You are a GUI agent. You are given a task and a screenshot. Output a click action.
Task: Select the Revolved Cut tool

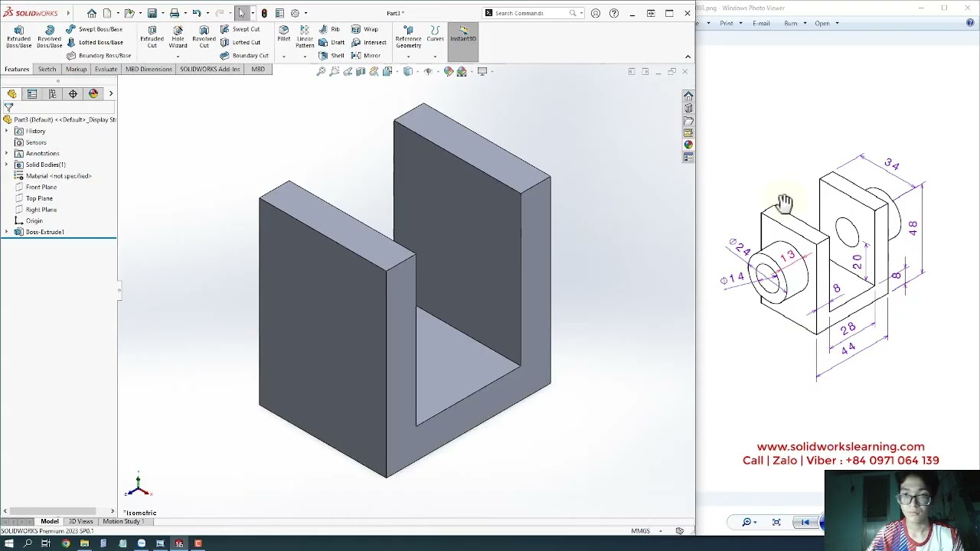pos(204,37)
